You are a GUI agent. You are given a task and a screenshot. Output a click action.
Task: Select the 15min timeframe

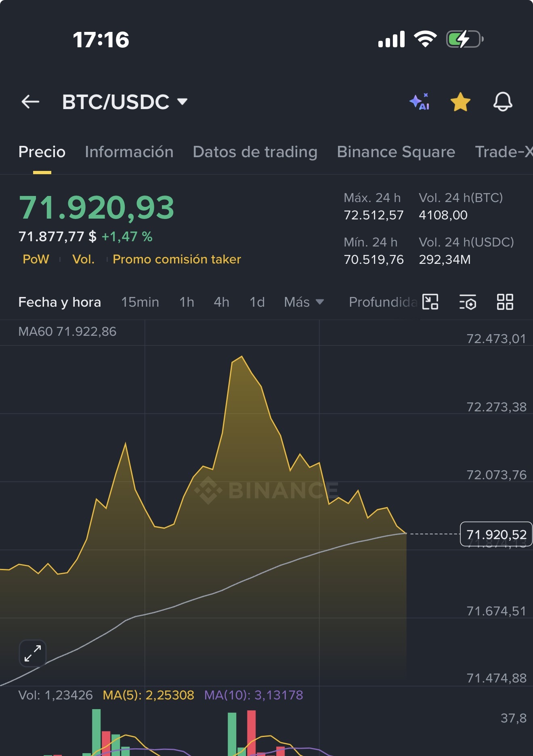coord(140,302)
